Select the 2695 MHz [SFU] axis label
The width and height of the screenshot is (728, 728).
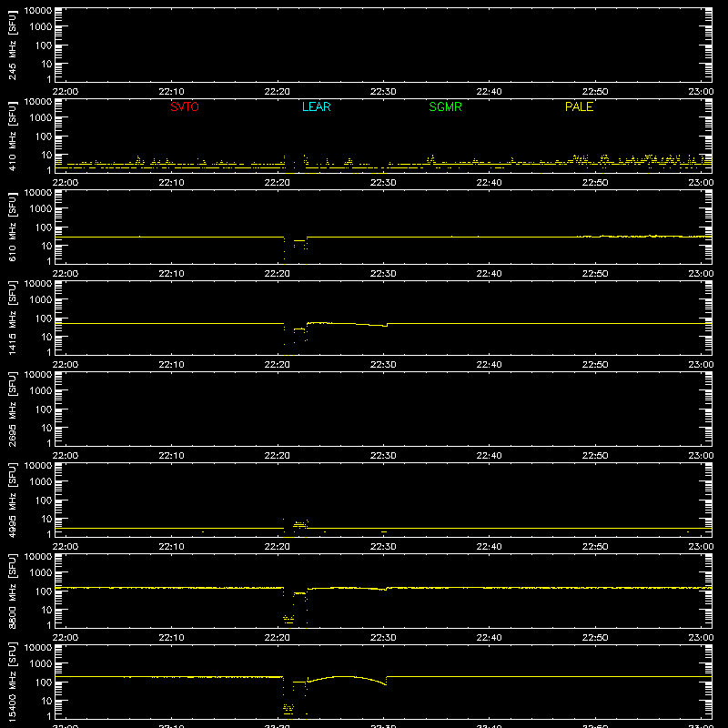tap(12, 409)
